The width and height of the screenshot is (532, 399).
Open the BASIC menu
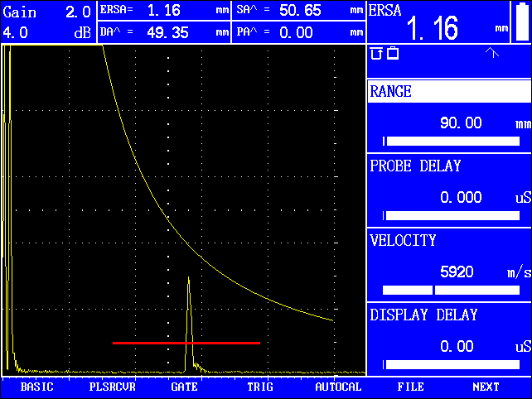(37, 387)
